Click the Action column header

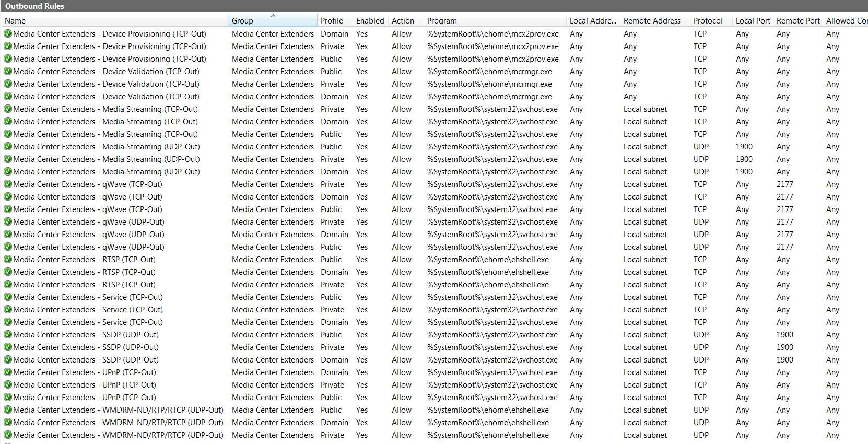tap(406, 21)
